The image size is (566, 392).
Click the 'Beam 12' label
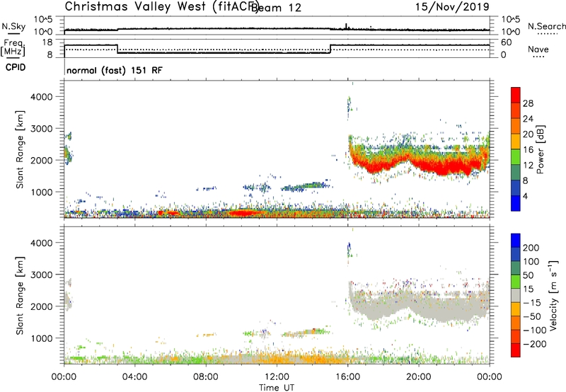click(276, 8)
